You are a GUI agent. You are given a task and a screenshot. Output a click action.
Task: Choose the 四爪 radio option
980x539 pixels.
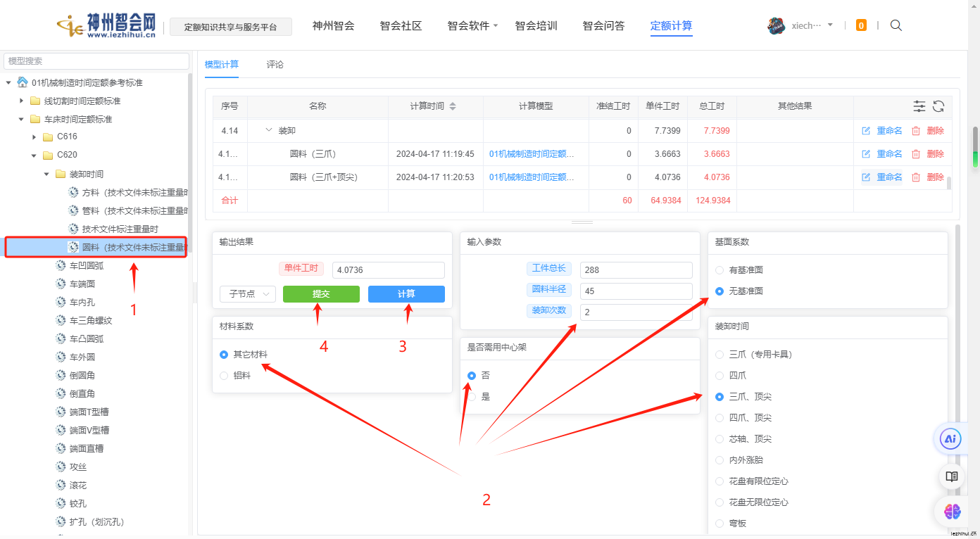[x=720, y=376]
